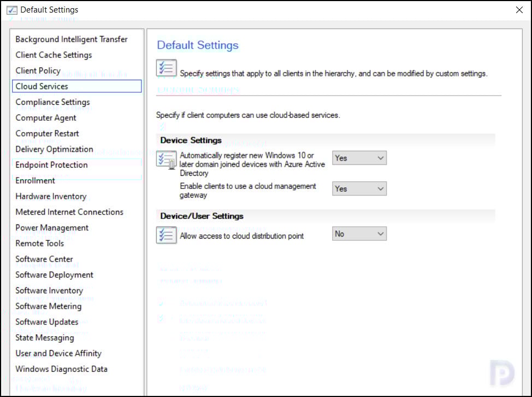
Task: Choose Enrollment in the list
Action: (76, 181)
